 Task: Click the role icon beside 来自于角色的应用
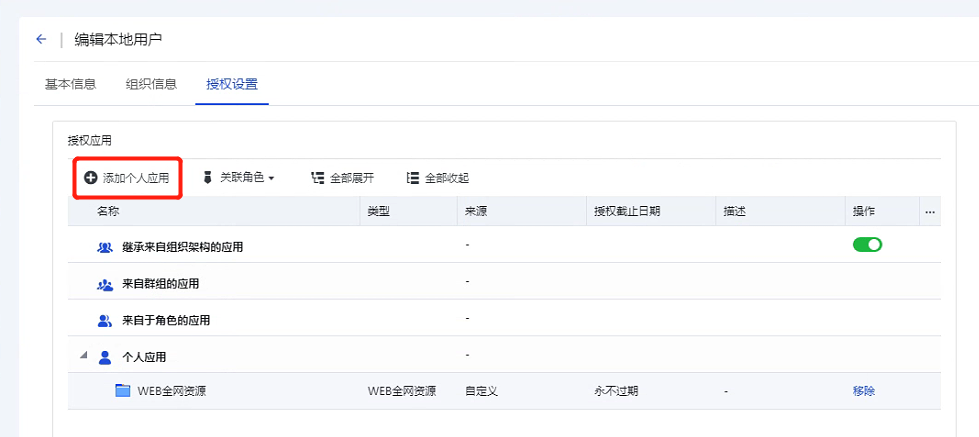point(105,321)
